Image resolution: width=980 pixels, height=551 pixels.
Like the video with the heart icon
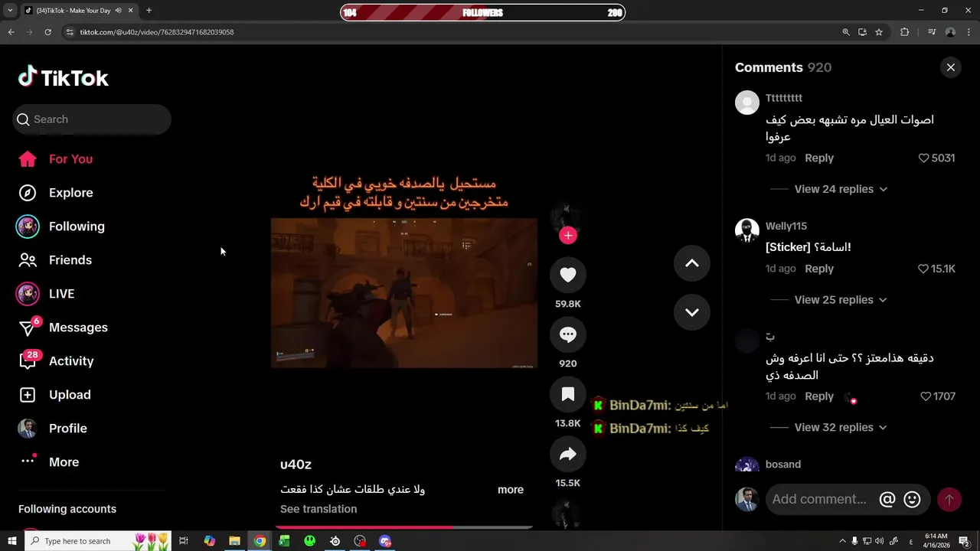568,275
